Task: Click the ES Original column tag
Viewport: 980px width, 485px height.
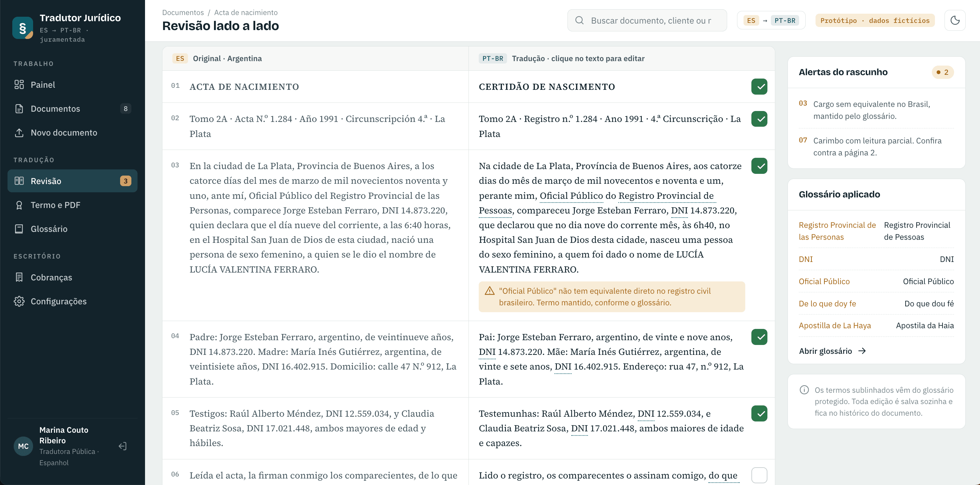Action: point(180,58)
